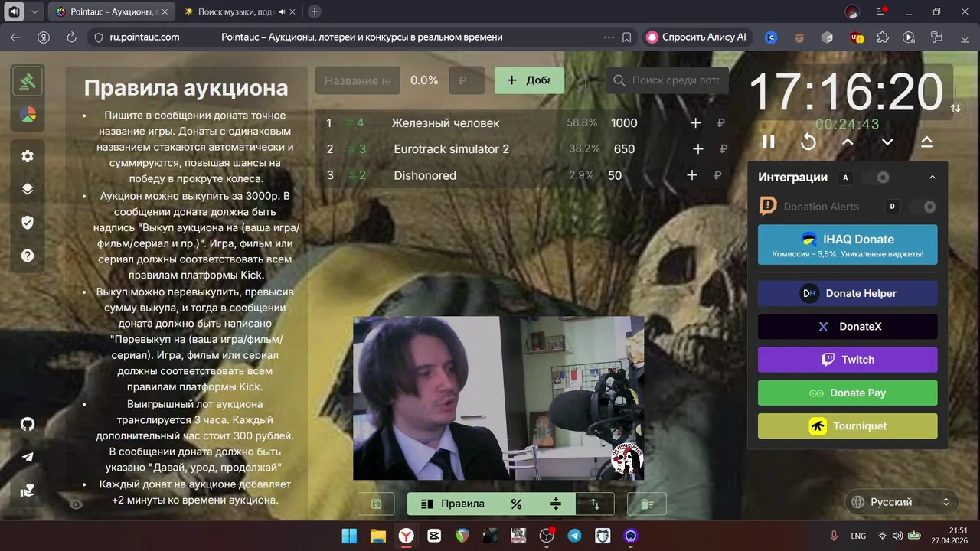Click the streamer webcam thumbnail
This screenshot has width=980, height=551.
[x=498, y=398]
